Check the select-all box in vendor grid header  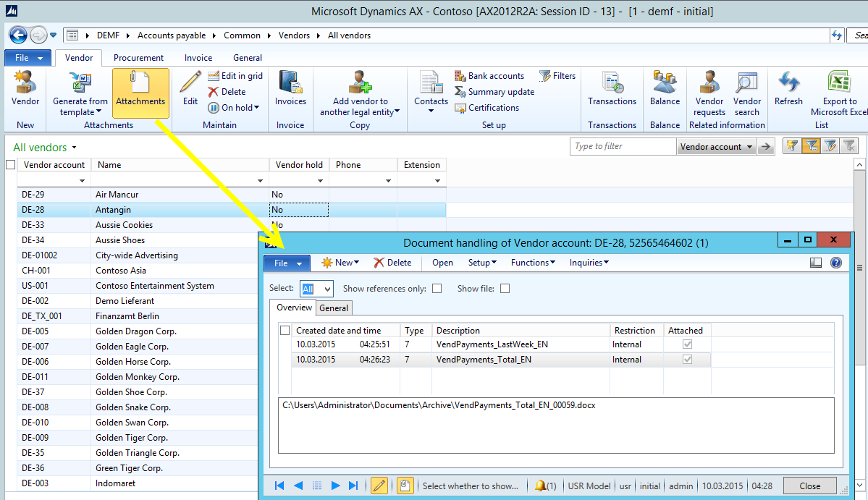tap(10, 165)
